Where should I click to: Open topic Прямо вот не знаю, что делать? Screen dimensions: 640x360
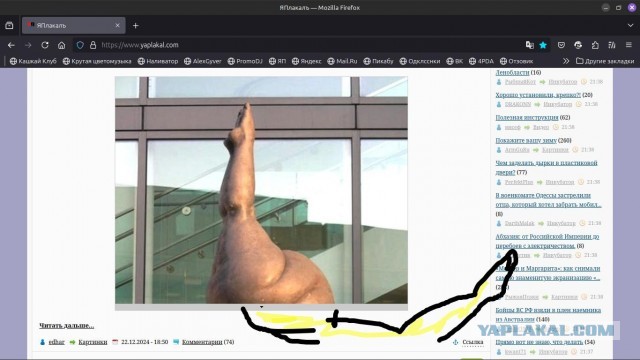tap(539, 342)
